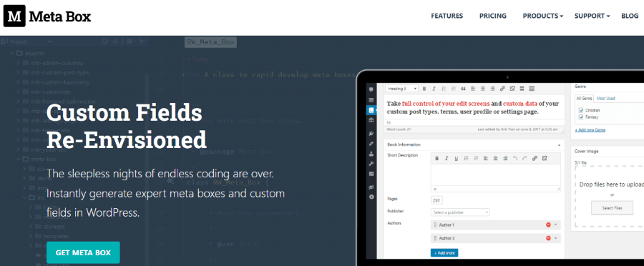Switch to the Most Used tab
The image size is (644, 266).
pyautogui.click(x=606, y=99)
